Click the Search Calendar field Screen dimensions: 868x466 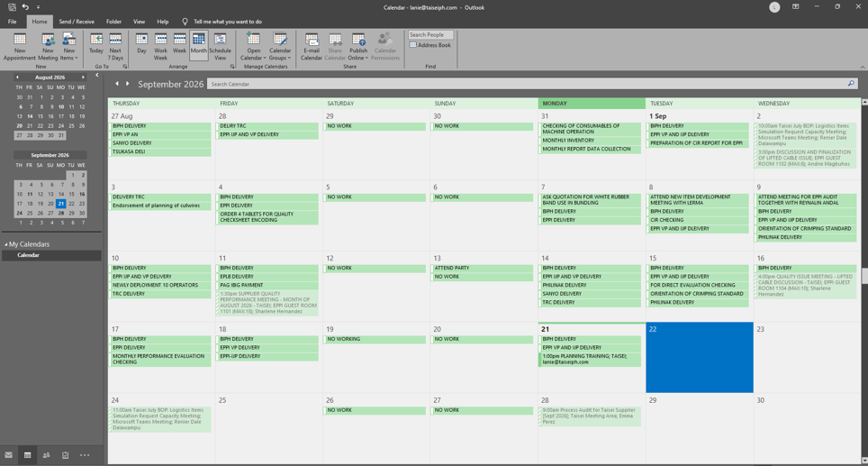[526, 84]
